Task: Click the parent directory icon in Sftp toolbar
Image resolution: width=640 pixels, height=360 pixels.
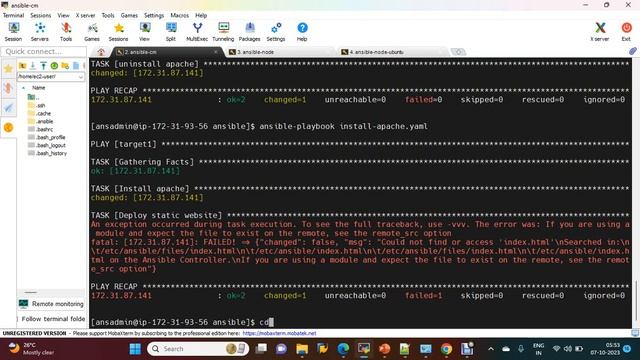Action: [22, 66]
